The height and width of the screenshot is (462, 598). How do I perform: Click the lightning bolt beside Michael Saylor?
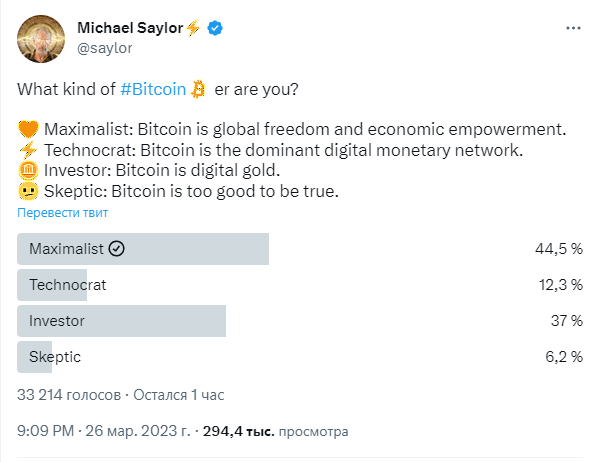tap(193, 28)
